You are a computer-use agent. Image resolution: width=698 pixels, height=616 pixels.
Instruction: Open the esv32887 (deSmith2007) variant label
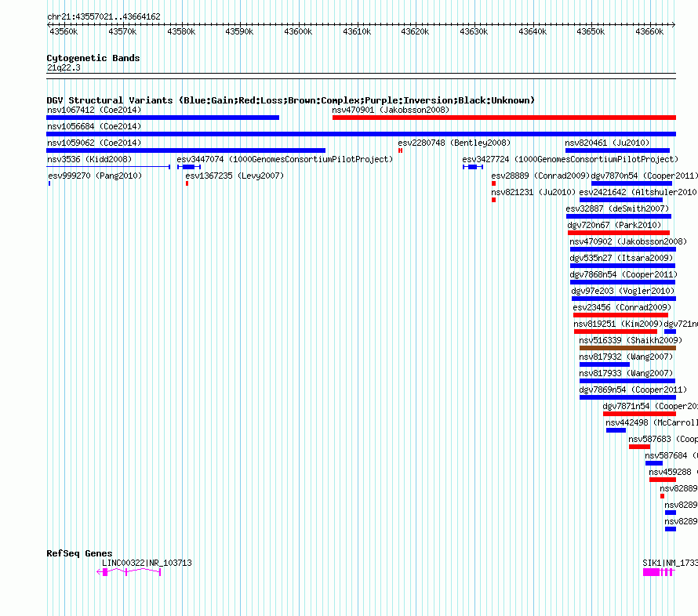coord(617,208)
